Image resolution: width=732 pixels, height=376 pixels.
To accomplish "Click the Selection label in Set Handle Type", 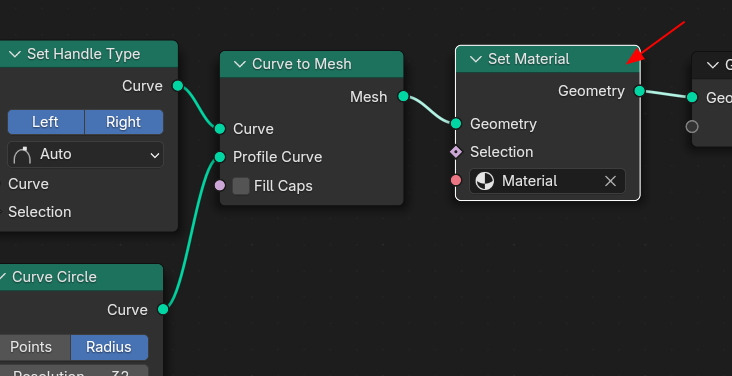I will [x=40, y=212].
